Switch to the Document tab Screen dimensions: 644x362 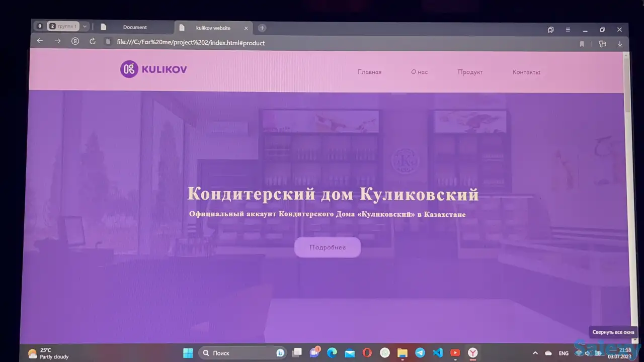(135, 27)
